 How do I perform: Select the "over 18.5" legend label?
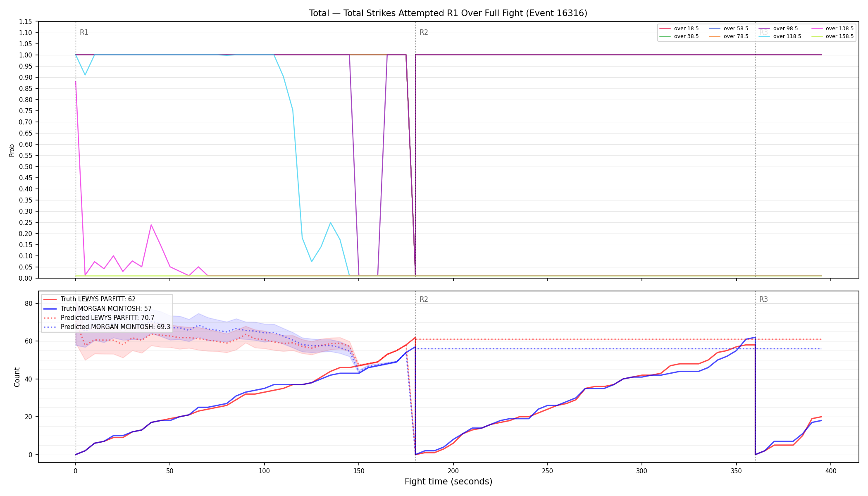click(x=686, y=29)
